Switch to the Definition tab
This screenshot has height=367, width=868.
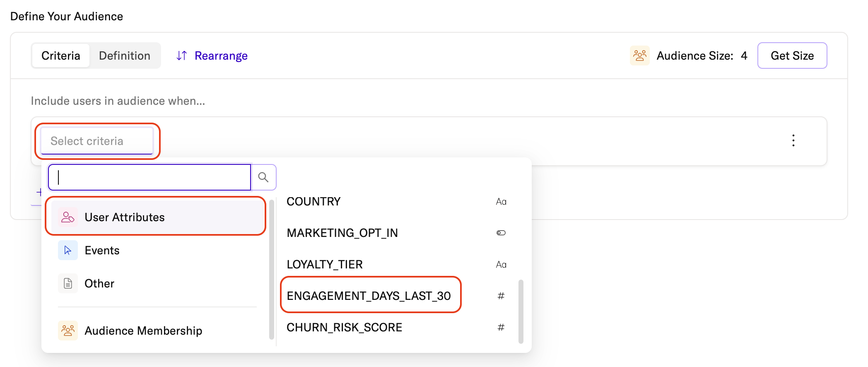coord(125,56)
